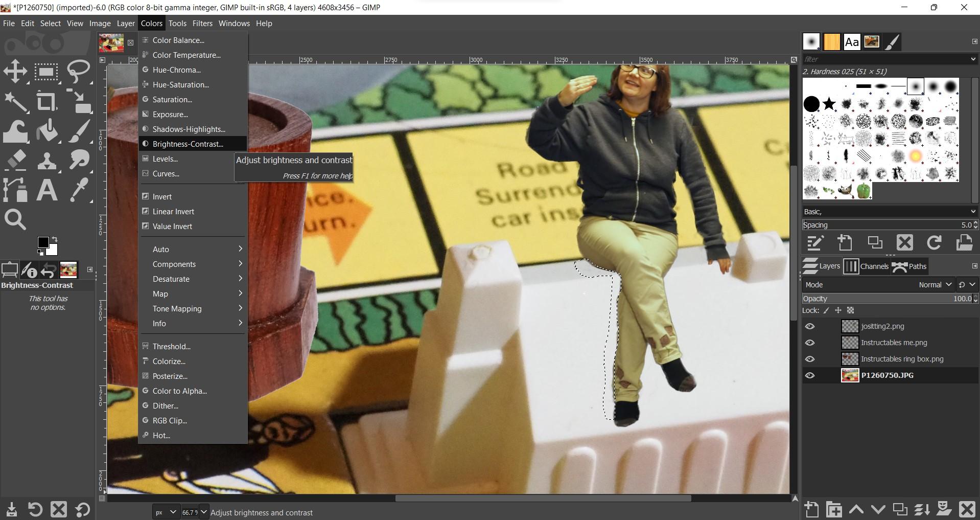Select the P1260750.JPG layer thumbnail

click(850, 375)
